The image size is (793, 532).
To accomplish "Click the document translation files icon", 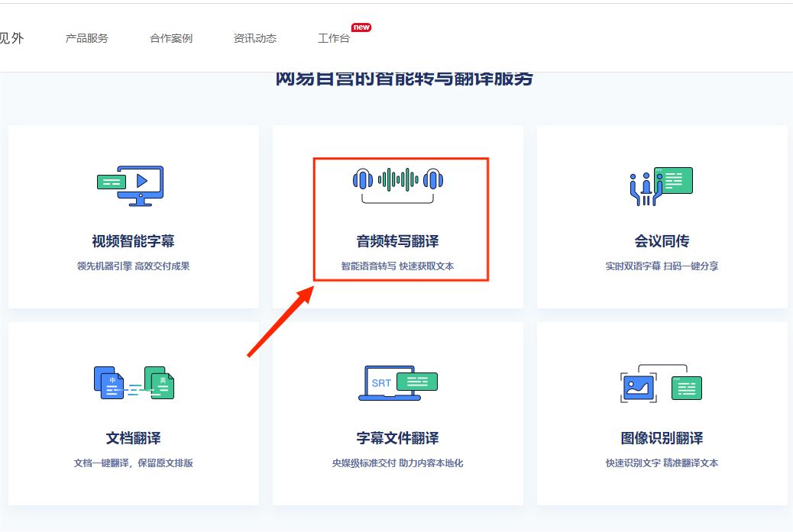I will pos(134,383).
